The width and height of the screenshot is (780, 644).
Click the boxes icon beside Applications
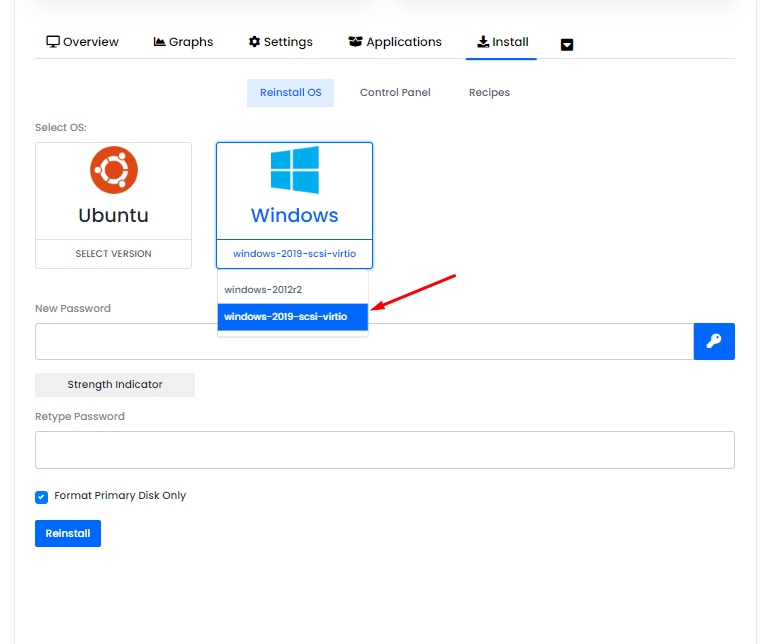(355, 42)
